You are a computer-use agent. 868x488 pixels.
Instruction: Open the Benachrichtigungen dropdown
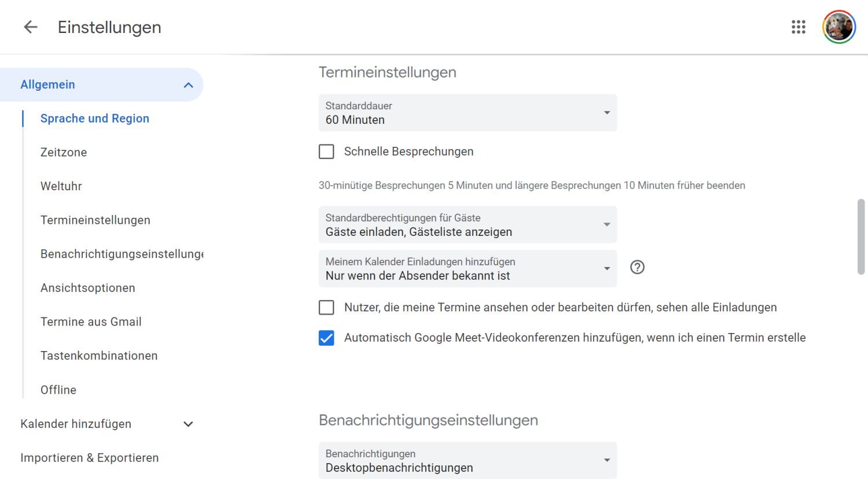click(467, 461)
